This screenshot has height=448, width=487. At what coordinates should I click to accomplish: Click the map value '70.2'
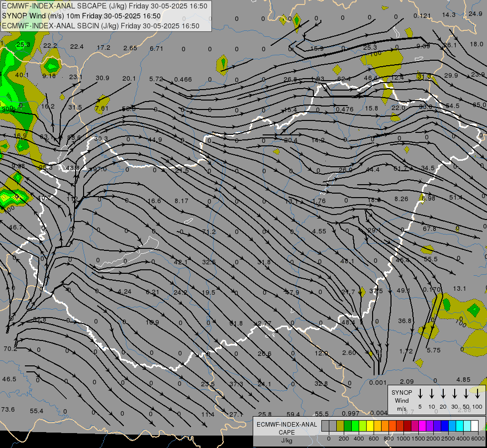[10, 349]
